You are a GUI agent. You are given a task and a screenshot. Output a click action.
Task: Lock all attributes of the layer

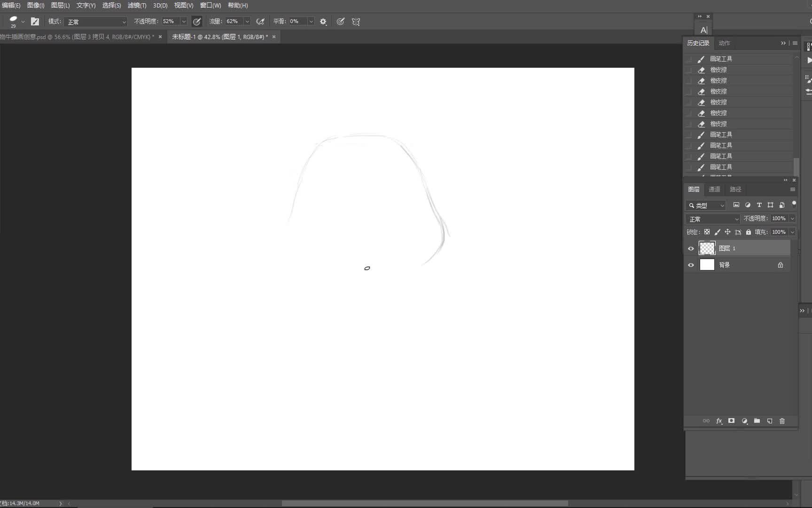(748, 232)
